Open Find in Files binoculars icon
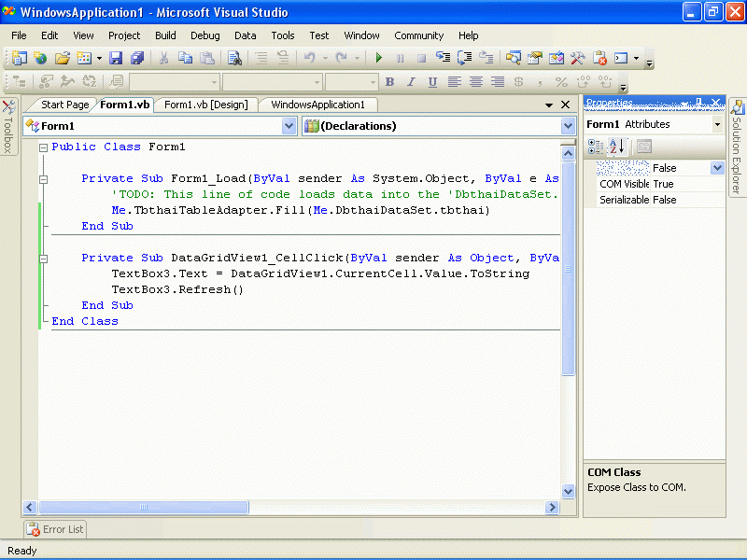The image size is (747, 560). pyautogui.click(x=234, y=58)
